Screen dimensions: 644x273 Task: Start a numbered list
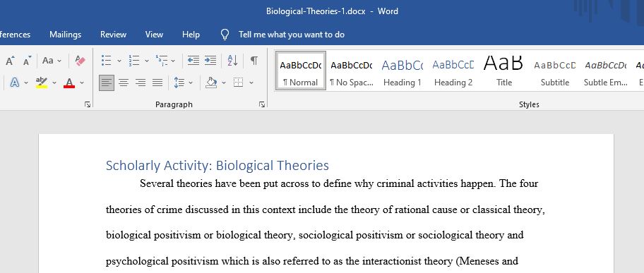pos(134,61)
